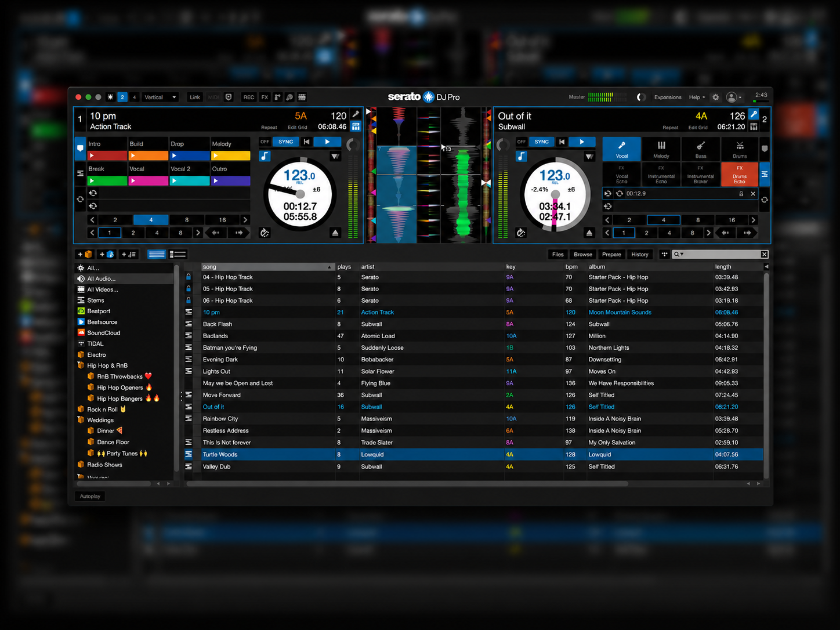
Task: Open the Help dropdown menu
Action: click(x=697, y=97)
